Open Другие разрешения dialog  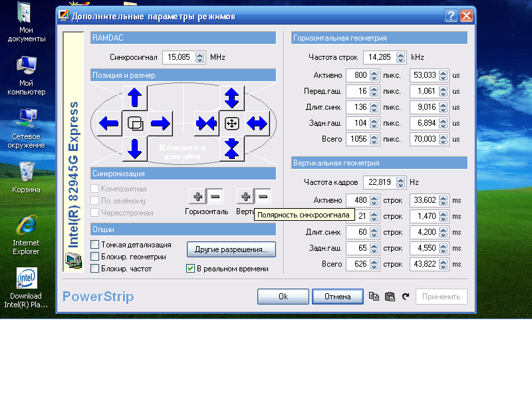(x=231, y=250)
